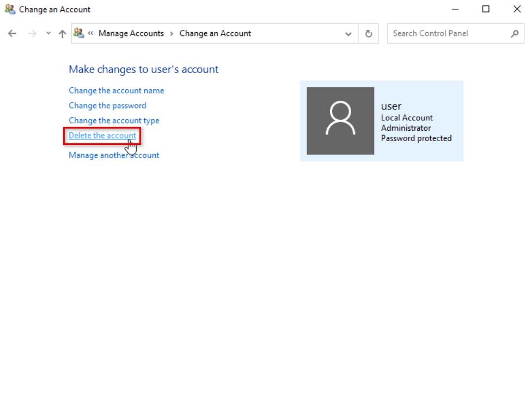This screenshot has width=532, height=401.
Task: Click 'Password protected' text
Action: pos(417,138)
